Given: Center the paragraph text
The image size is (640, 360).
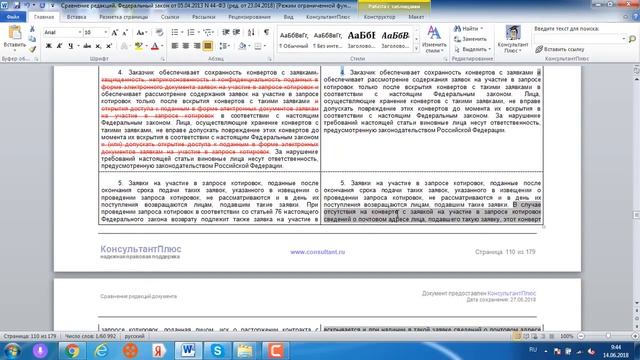Looking at the screenshot, I should pos(186,46).
